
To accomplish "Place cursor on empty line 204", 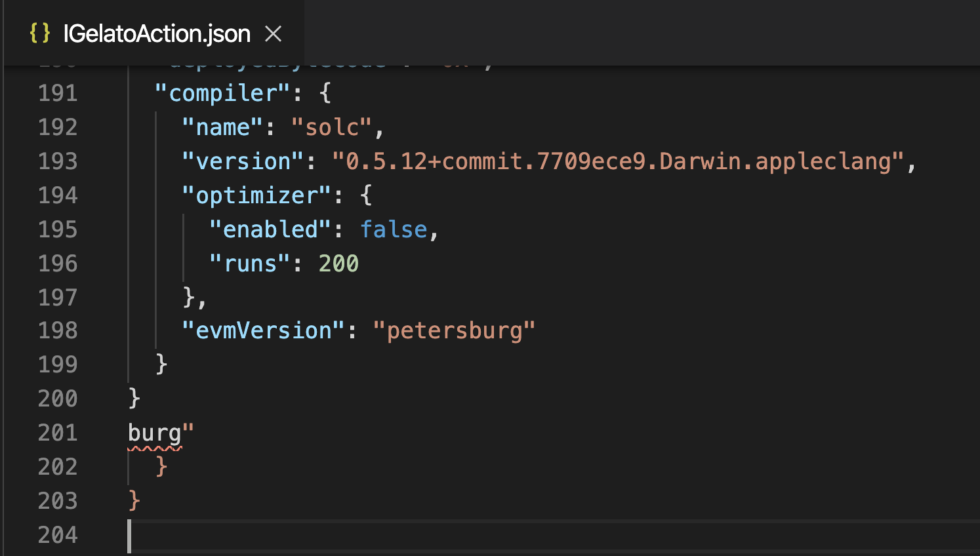I will [551, 535].
